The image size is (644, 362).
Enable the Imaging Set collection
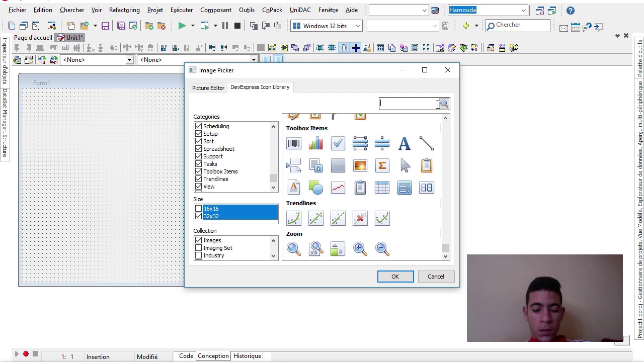[198, 248]
